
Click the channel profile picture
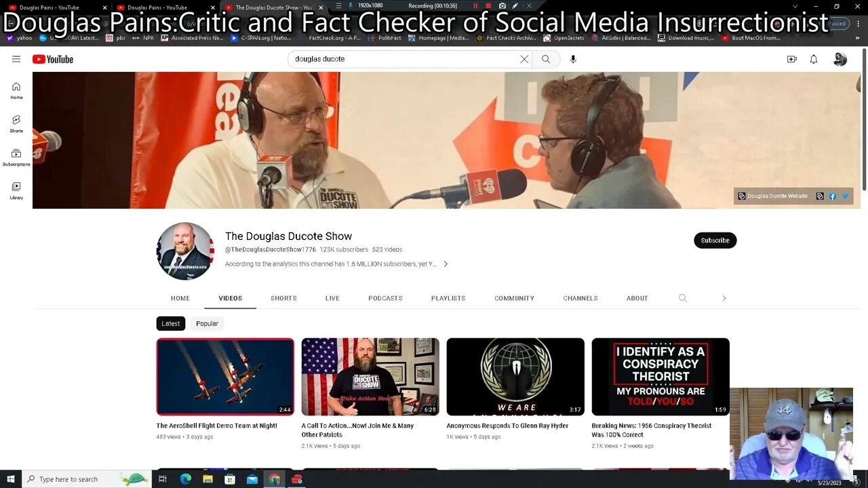click(x=185, y=251)
